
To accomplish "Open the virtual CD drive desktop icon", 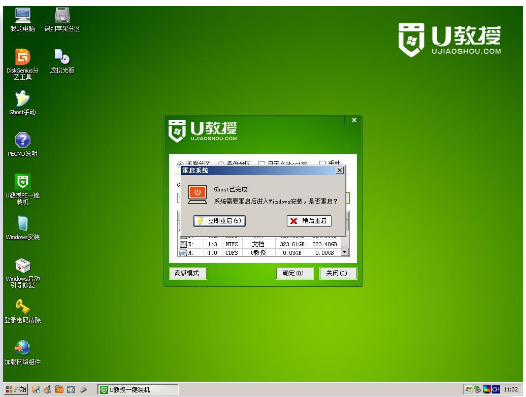I will click(x=62, y=61).
